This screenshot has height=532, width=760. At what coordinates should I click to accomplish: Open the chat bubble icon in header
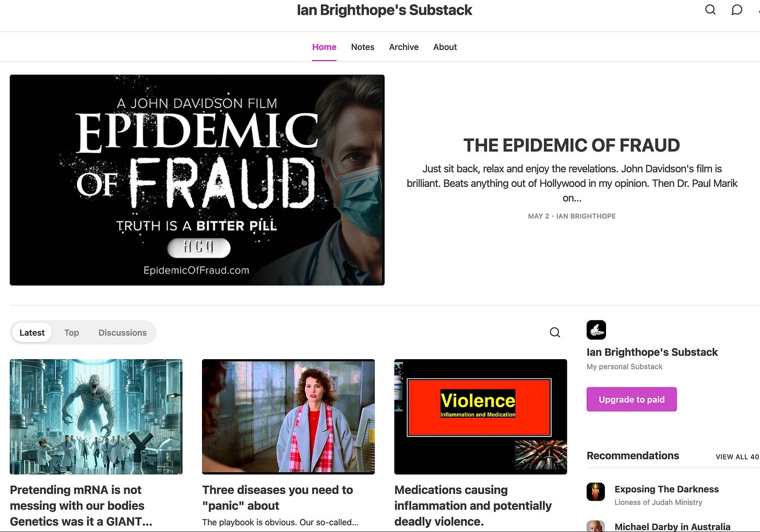point(737,9)
